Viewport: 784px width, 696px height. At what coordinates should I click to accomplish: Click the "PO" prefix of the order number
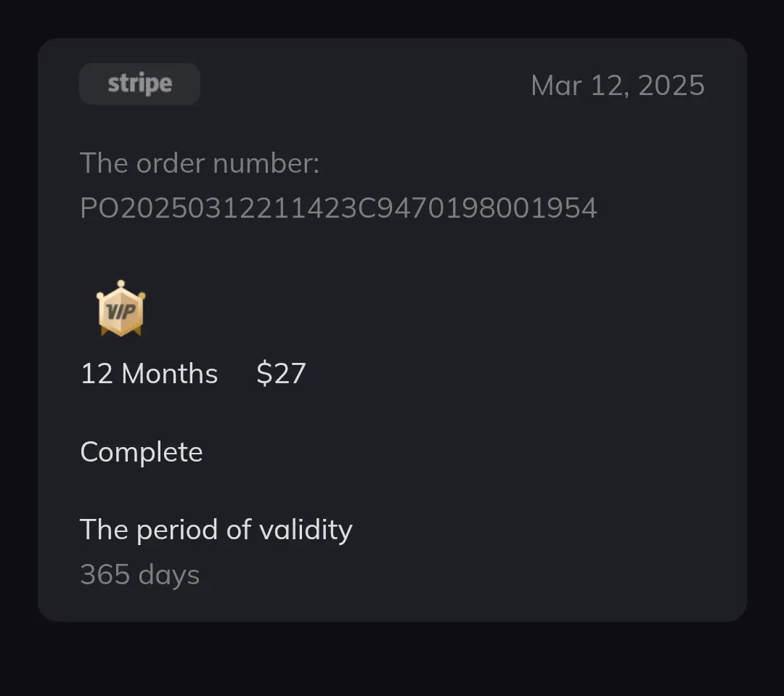coord(99,208)
